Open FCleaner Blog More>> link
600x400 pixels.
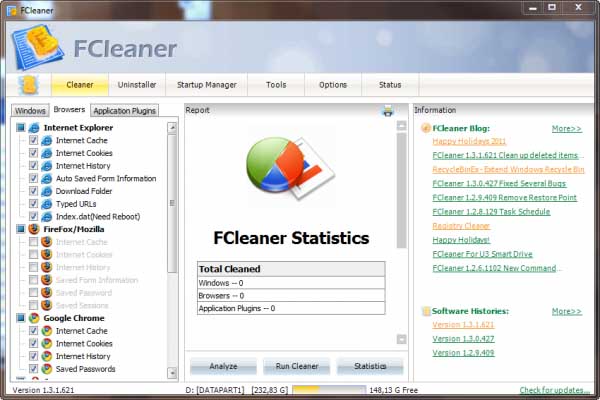coord(567,129)
